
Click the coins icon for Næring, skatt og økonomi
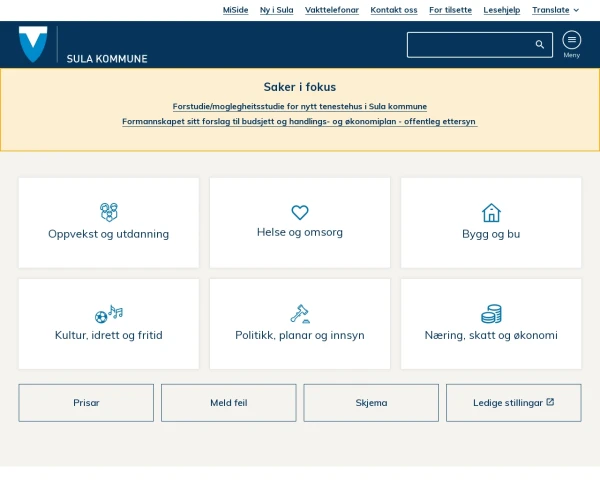491,314
